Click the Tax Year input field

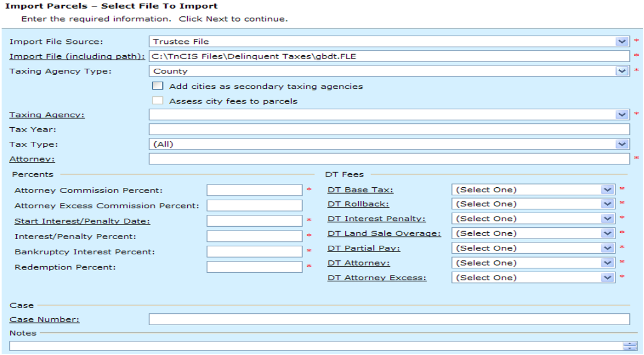(x=389, y=129)
